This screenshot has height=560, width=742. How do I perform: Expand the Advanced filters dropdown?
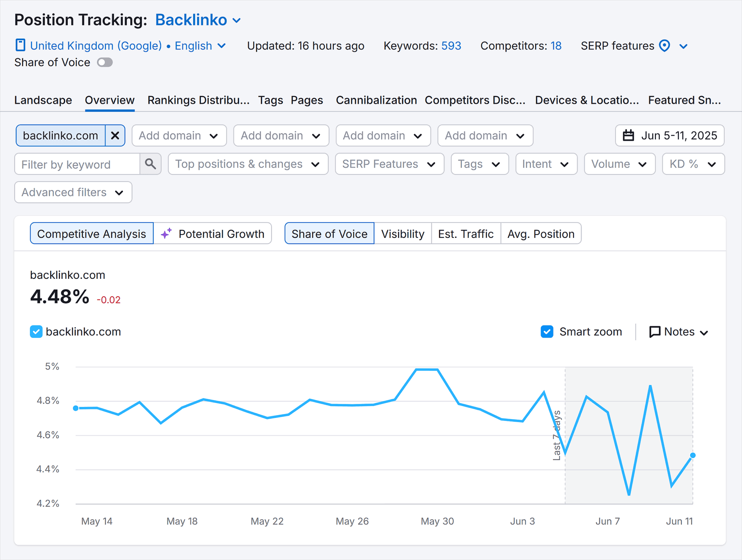[73, 192]
